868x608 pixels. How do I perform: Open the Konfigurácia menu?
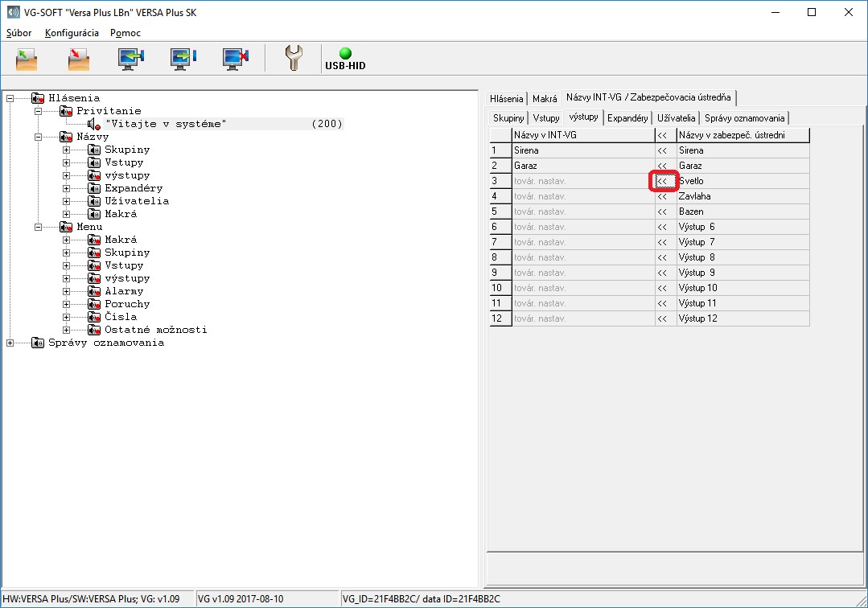pyautogui.click(x=72, y=33)
